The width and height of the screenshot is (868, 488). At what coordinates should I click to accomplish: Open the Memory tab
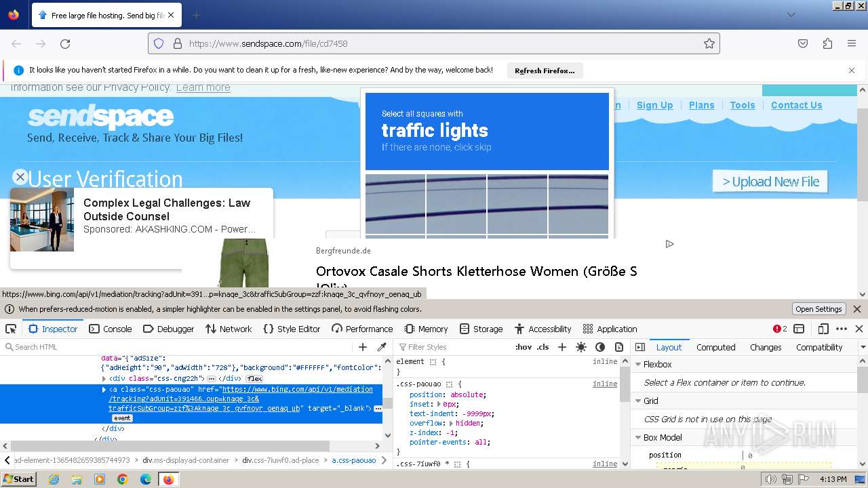pos(426,329)
